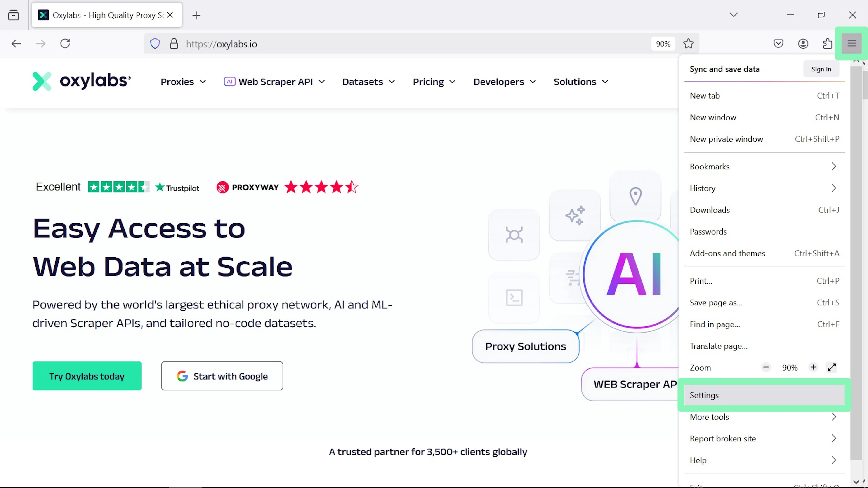Click the Proxy Solutions label
This screenshot has width=868, height=488.
(x=526, y=346)
